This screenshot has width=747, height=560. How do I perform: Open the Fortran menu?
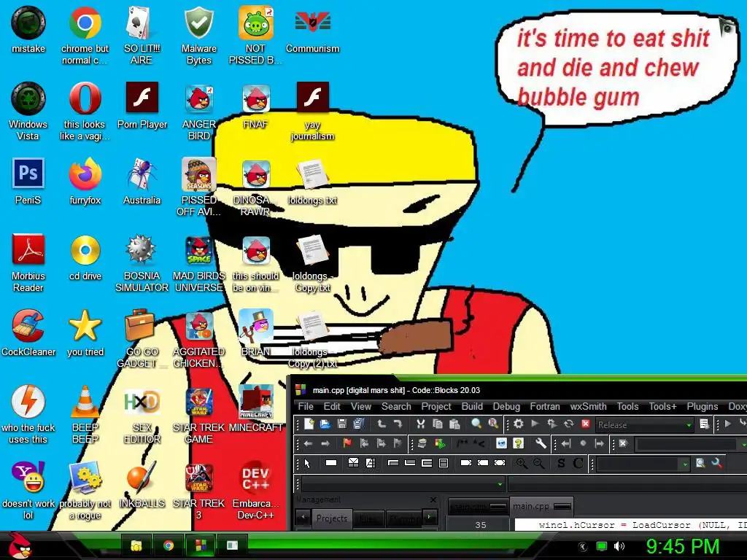(x=545, y=406)
